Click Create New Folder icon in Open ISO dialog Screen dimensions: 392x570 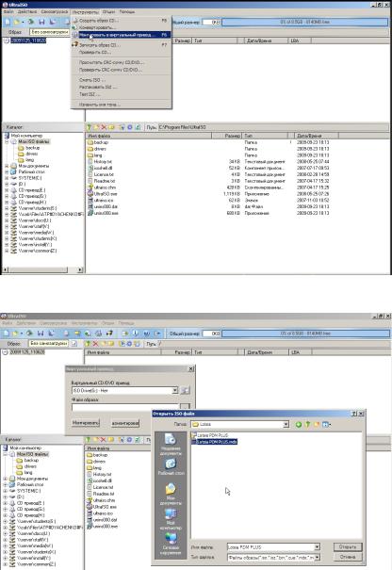(317, 424)
